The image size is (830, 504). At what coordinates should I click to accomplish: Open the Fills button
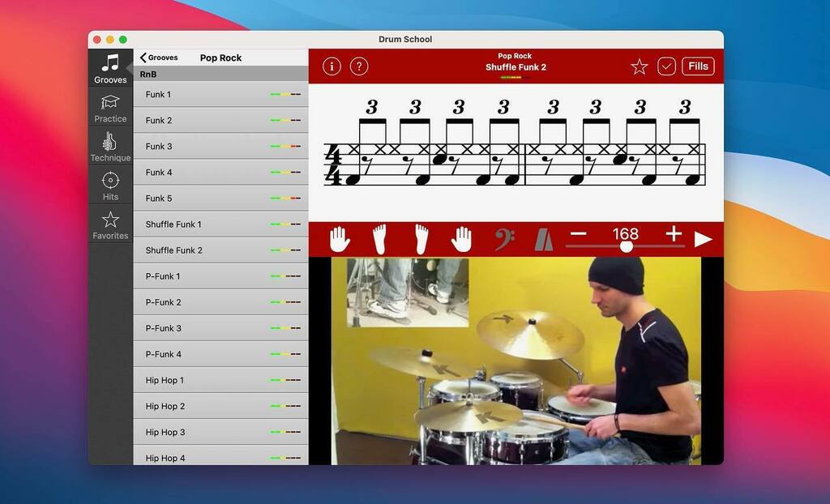[698, 66]
